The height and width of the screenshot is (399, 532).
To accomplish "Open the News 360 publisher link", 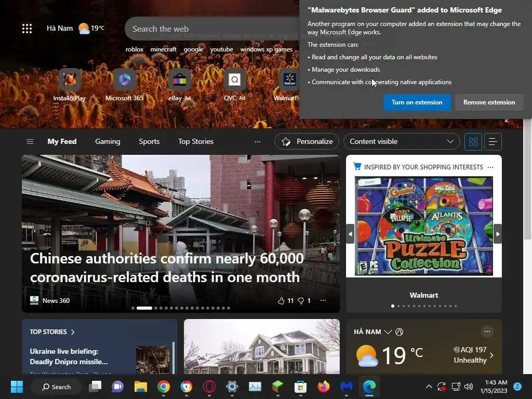I will point(50,301).
